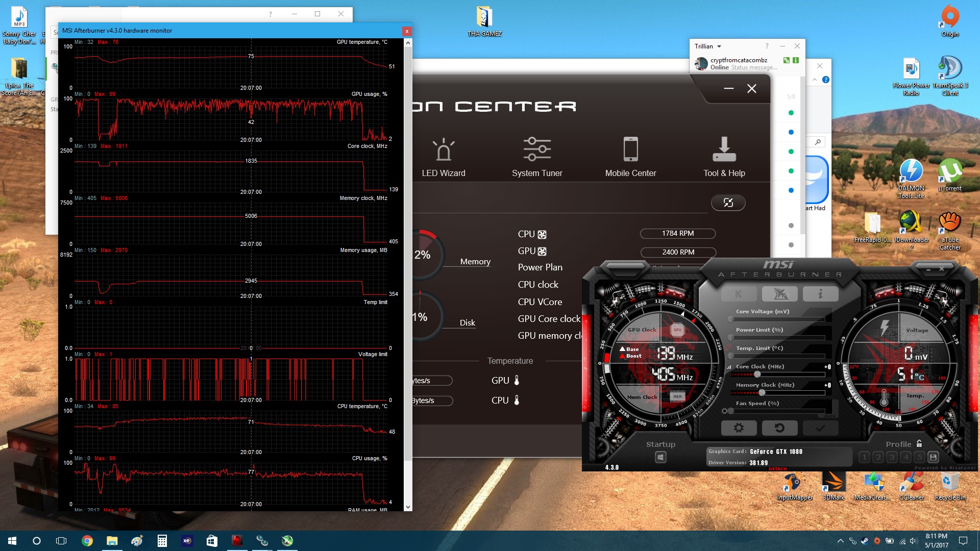Show hidden system tray icons
The height and width of the screenshot is (551, 980).
tap(840, 541)
